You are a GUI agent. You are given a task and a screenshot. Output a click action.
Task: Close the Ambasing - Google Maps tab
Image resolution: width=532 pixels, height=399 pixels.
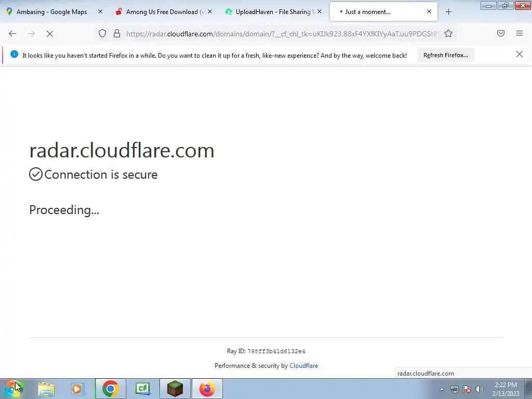(100, 12)
